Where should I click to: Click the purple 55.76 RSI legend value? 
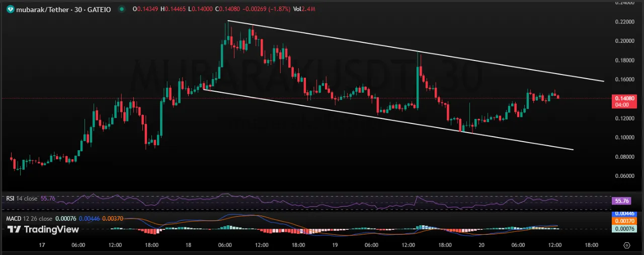click(x=47, y=199)
